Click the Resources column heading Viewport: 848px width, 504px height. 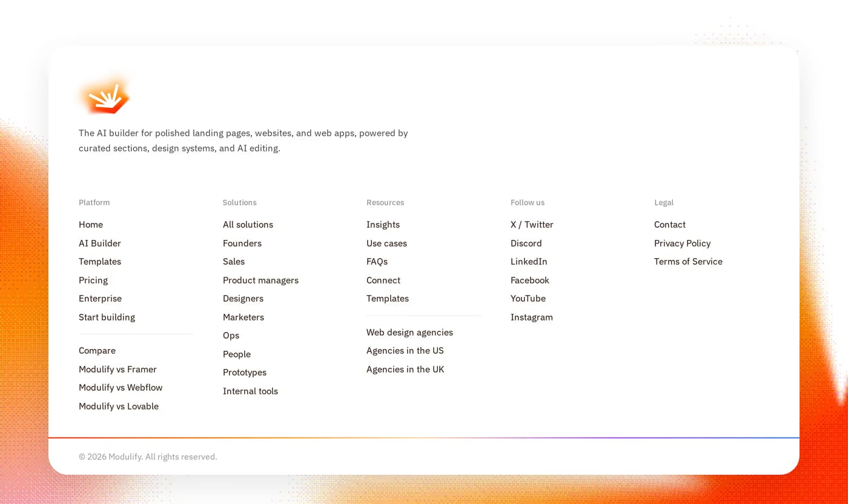(385, 202)
